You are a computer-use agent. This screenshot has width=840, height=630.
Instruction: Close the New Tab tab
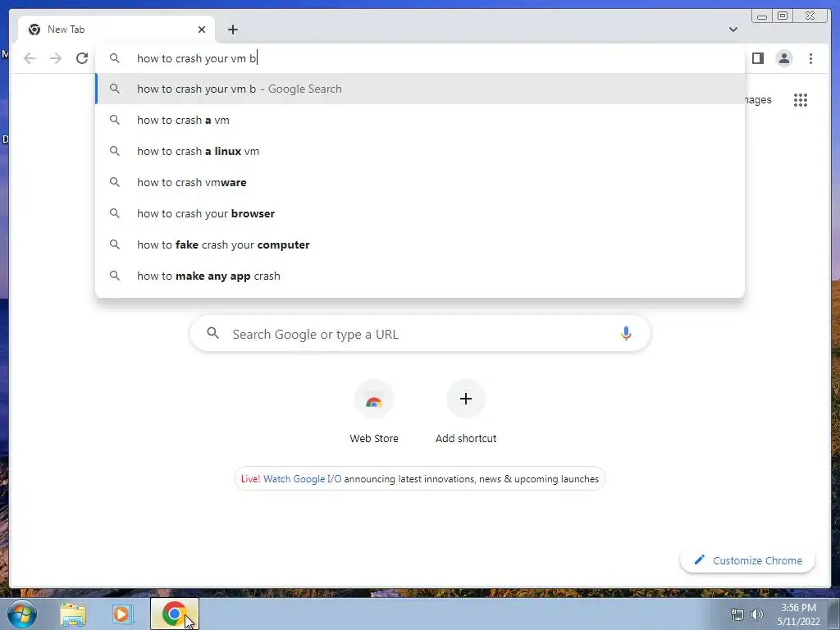[x=202, y=30]
